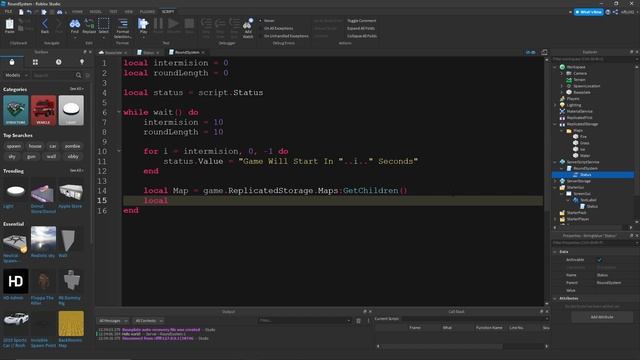This screenshot has width=640, height=360.
Task: Open the Models category dropdown in Toolbox
Action: [16, 75]
